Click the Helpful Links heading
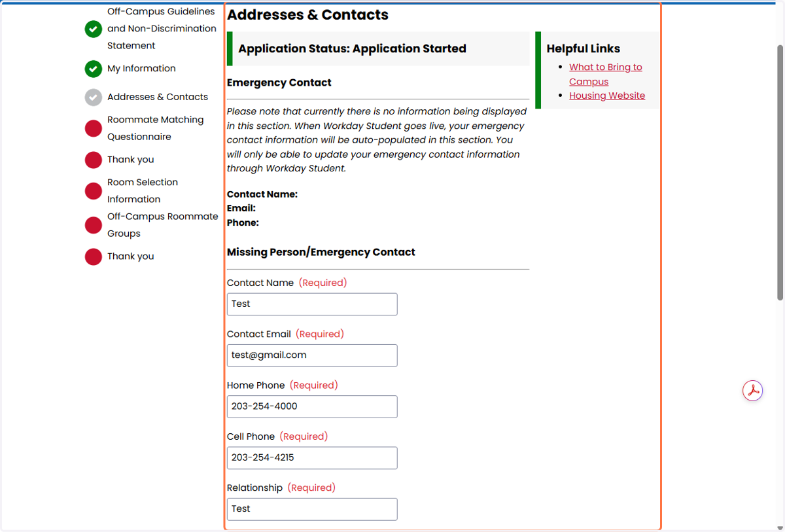 tap(584, 48)
